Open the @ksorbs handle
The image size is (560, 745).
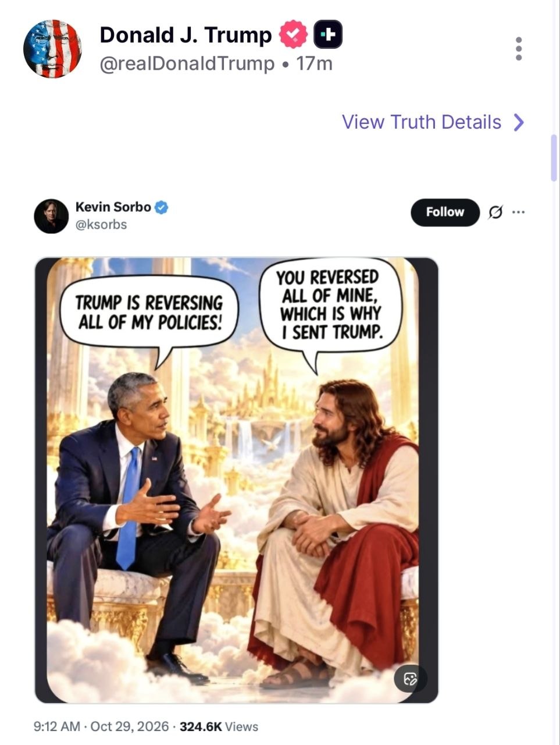click(101, 225)
